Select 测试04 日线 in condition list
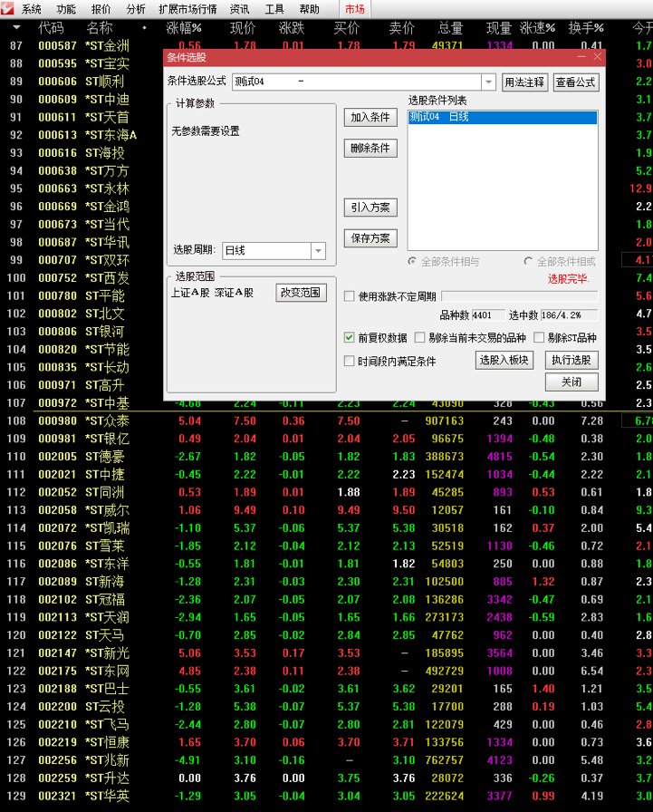This screenshot has width=653, height=812. tap(503, 117)
